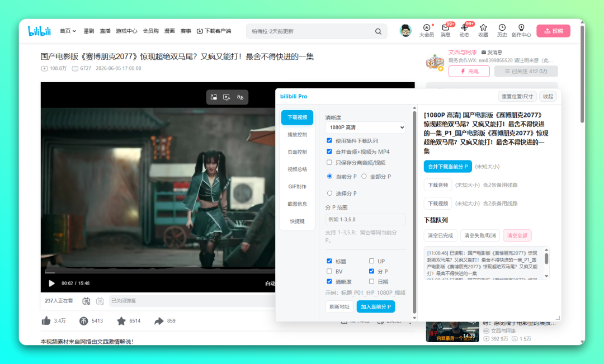
Task: Switch to 播放控制 tab
Action: pyautogui.click(x=297, y=135)
